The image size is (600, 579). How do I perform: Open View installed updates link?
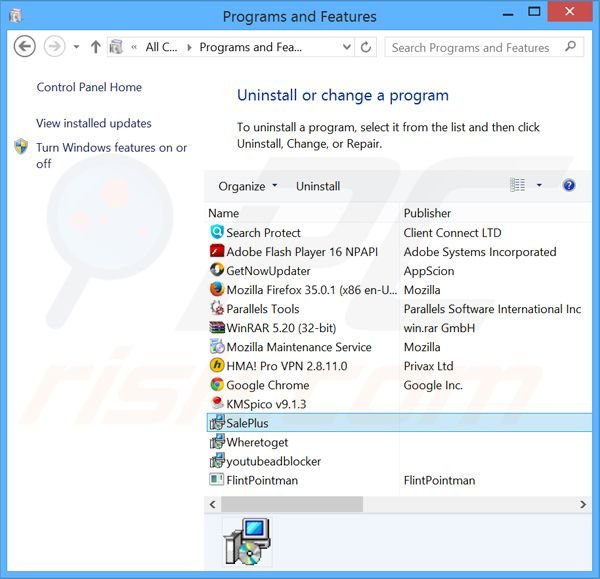pos(94,123)
